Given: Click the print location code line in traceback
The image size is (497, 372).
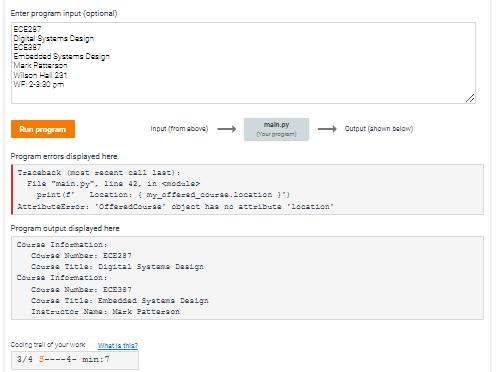Looking at the screenshot, I should coord(163,195).
